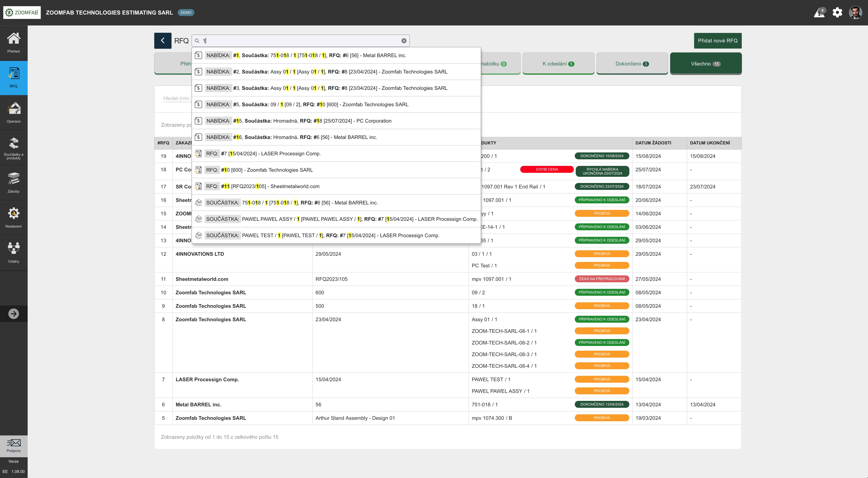This screenshot has width=868, height=478.
Task: Open the user avatar profile menu
Action: point(855,13)
